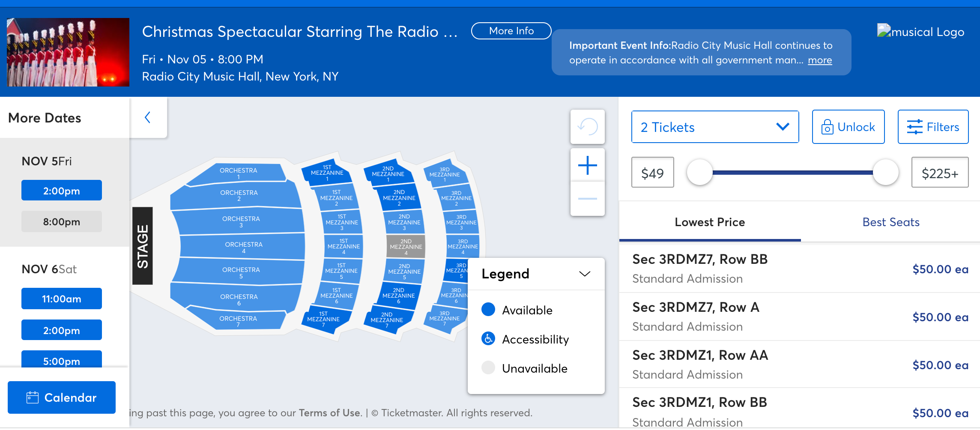This screenshot has width=980, height=430.
Task: Click the minimum price slider handle
Action: click(699, 172)
